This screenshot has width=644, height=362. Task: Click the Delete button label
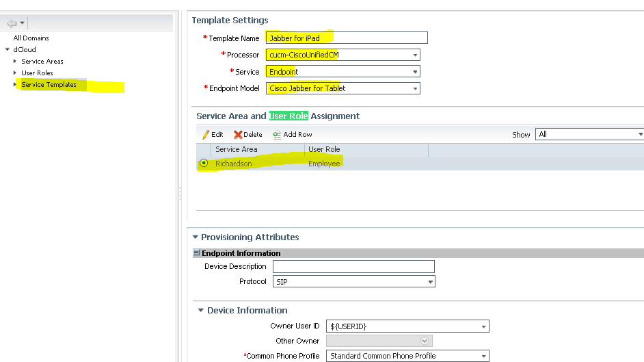tap(252, 134)
